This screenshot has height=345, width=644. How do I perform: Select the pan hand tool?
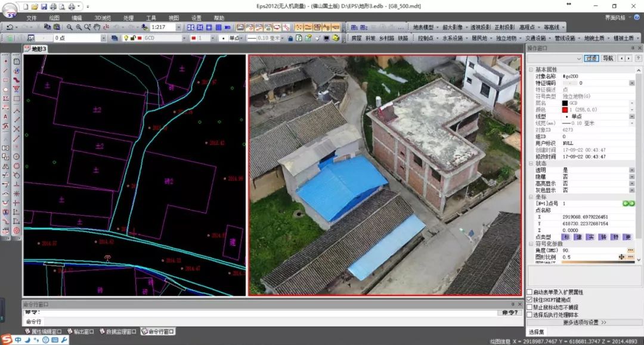(x=97, y=27)
